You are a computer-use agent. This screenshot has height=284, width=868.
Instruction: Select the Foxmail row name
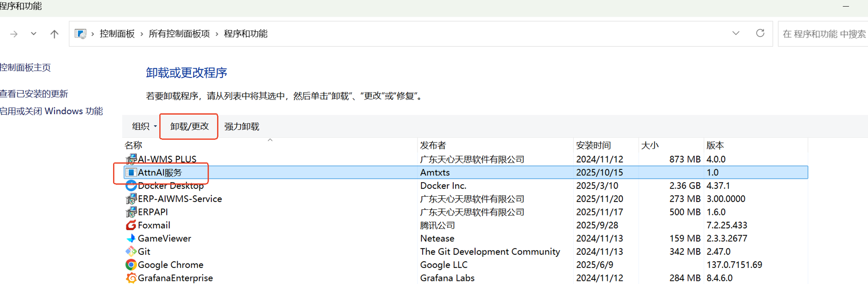[x=154, y=225]
